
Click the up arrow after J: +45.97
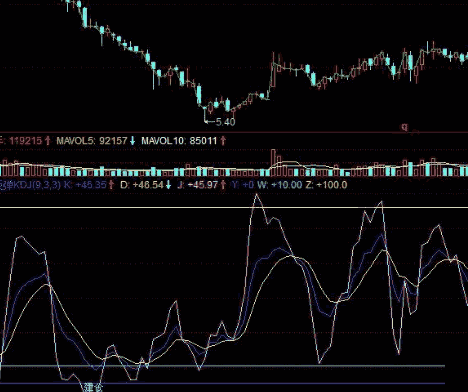pyautogui.click(x=223, y=185)
